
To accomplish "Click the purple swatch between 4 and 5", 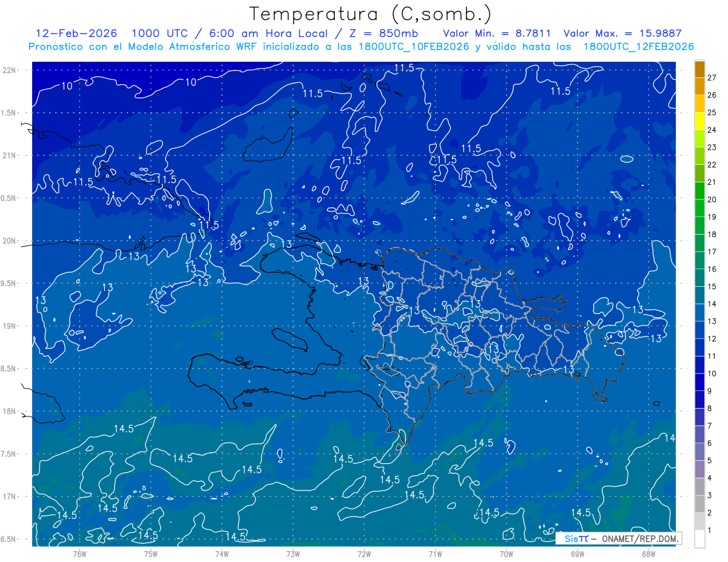I will click(699, 469).
